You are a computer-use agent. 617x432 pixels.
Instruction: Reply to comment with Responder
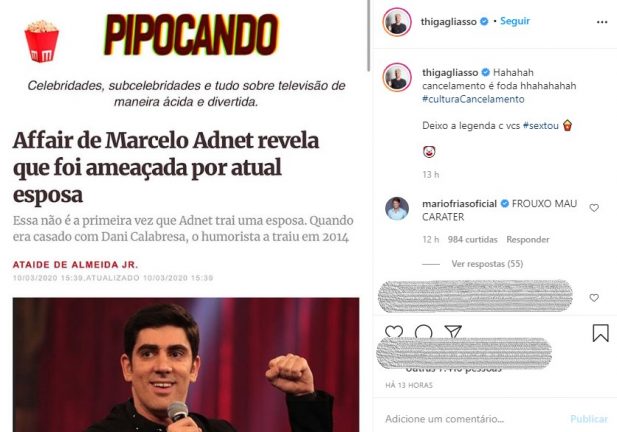(528, 240)
